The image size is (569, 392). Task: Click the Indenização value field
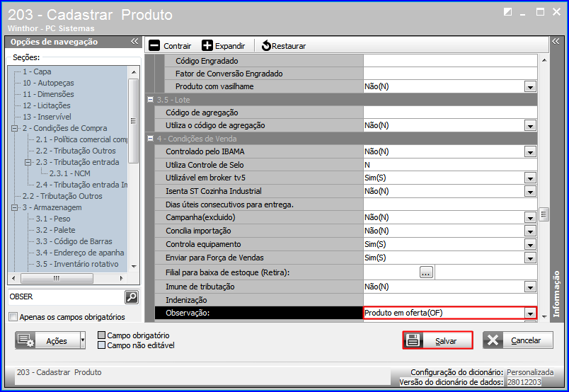tap(450, 300)
